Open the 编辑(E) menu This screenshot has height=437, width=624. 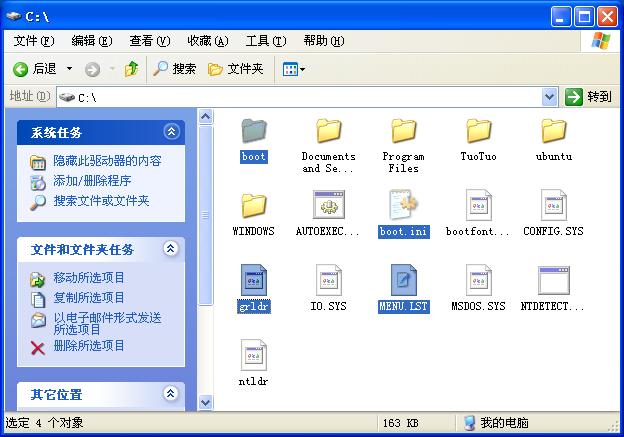[x=92, y=41]
